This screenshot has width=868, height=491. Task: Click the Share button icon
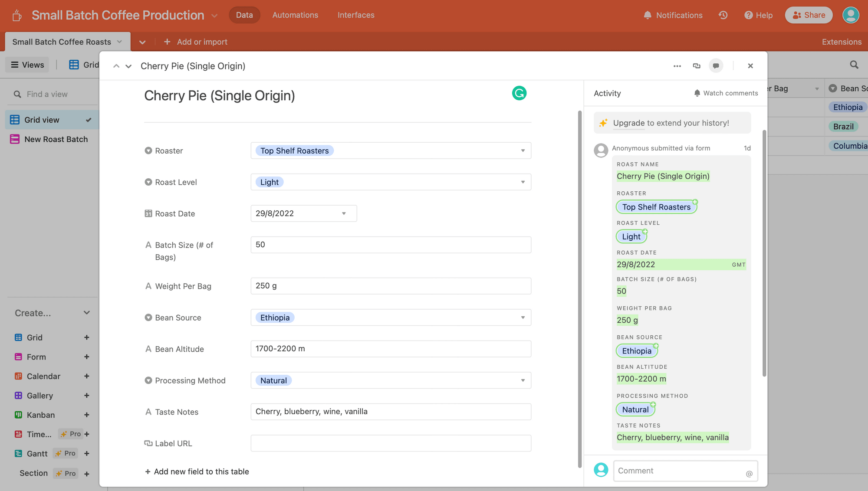[796, 15]
